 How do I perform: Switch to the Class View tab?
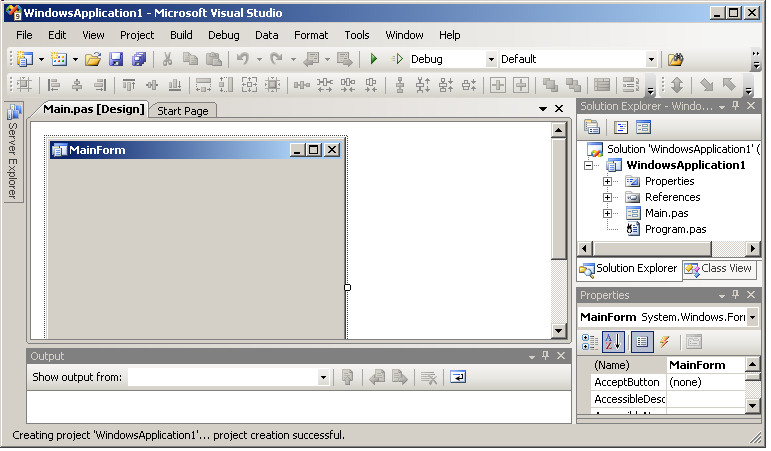pos(718,269)
